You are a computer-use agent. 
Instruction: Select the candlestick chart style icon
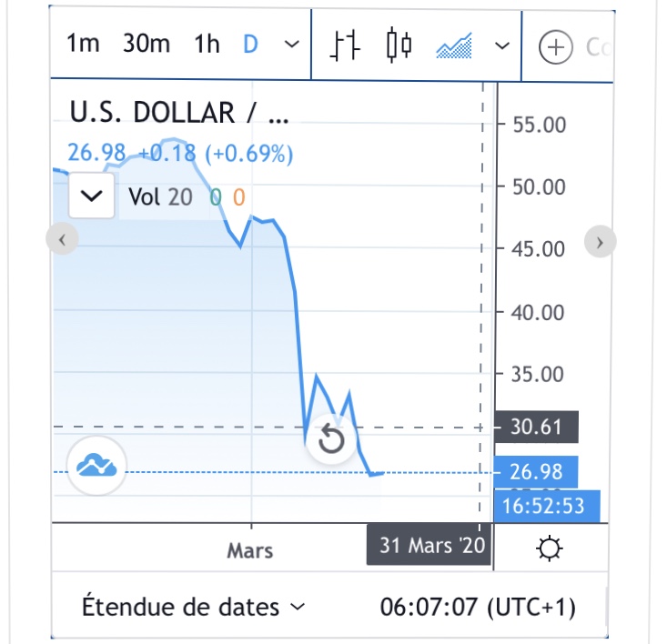399,45
